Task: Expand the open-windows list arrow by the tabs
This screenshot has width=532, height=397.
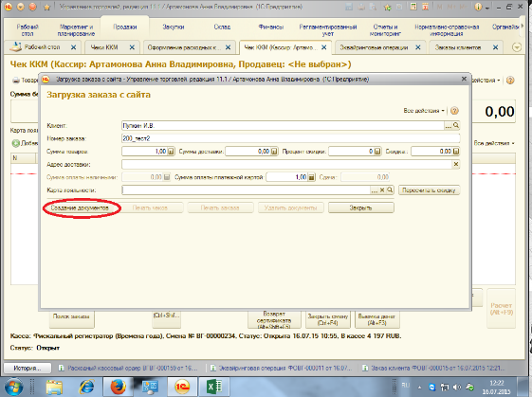Action: (x=517, y=47)
